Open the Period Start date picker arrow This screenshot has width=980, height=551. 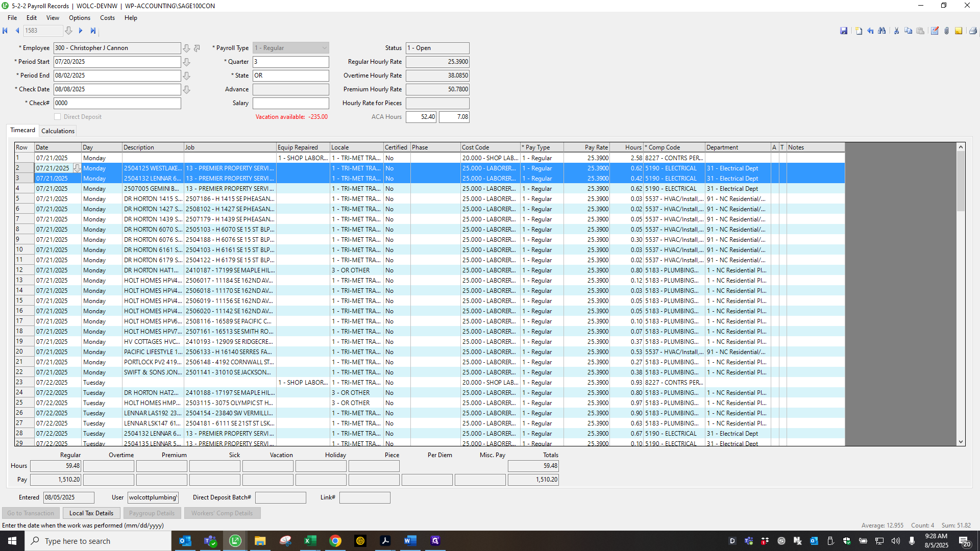(187, 62)
